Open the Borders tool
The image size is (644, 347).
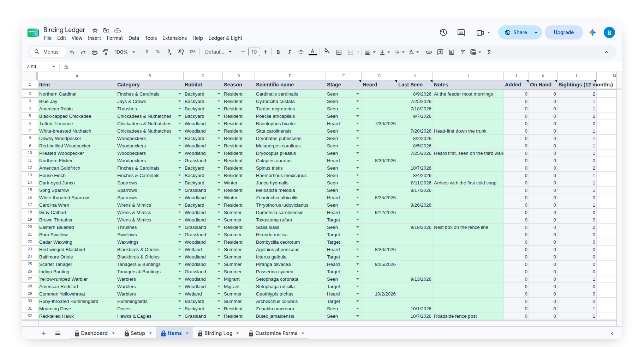click(339, 52)
